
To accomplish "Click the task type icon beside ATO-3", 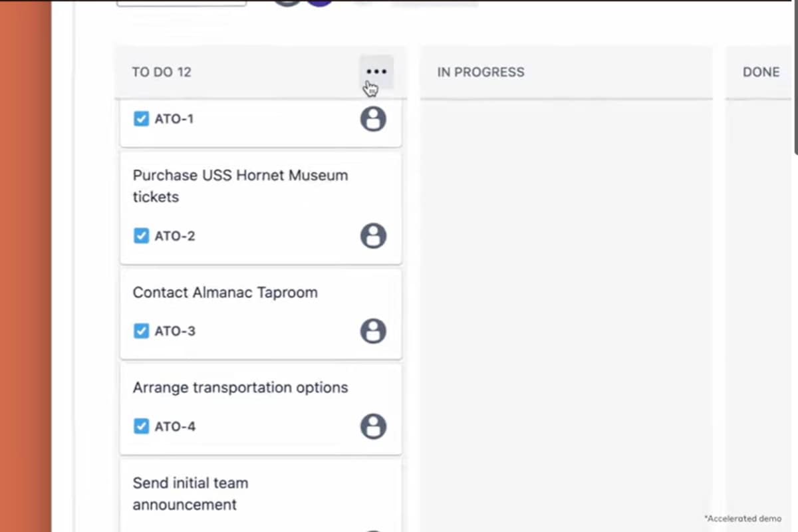I will point(141,331).
